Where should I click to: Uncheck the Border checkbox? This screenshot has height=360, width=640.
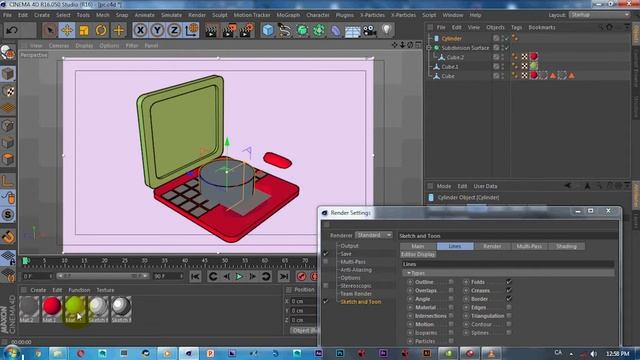[x=509, y=298]
